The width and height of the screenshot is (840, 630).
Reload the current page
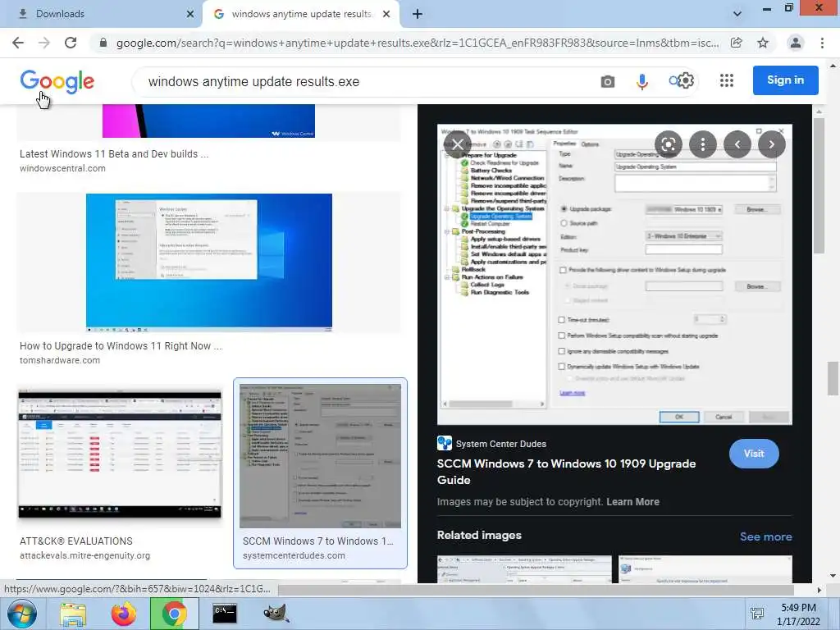pyautogui.click(x=71, y=43)
